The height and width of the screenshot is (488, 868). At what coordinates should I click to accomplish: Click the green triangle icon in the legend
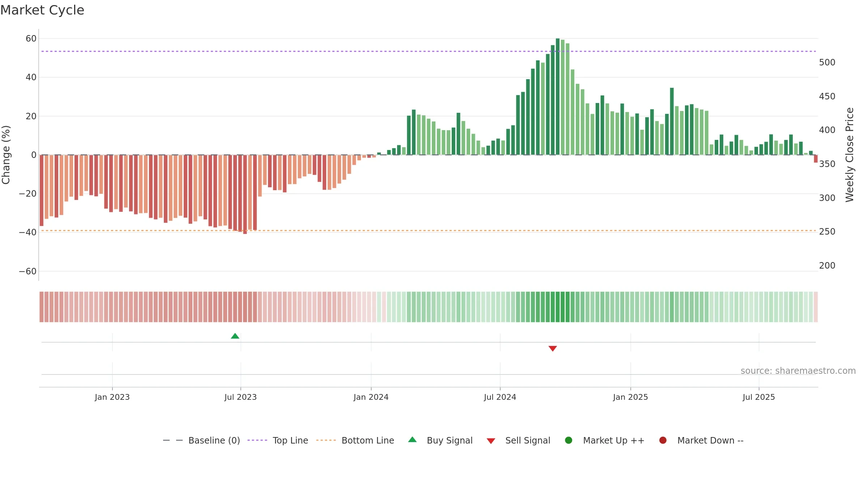[x=412, y=440]
